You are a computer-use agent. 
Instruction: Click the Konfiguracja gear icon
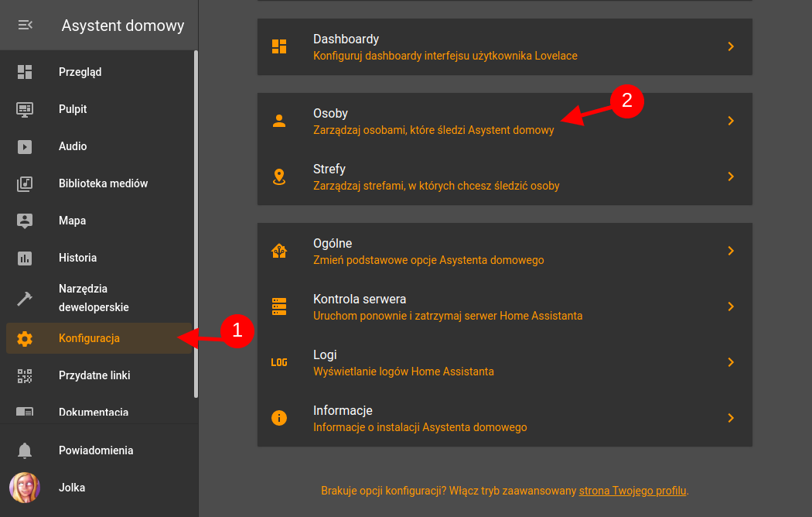point(25,338)
